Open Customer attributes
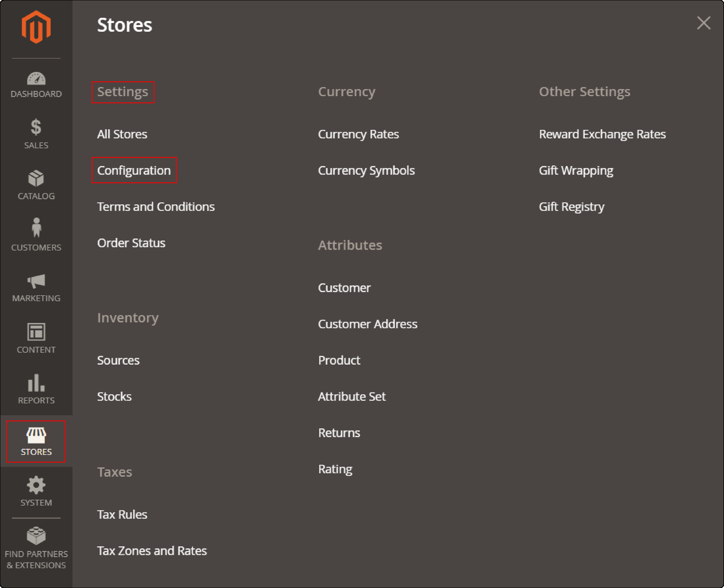Viewport: 724px width, 588px height. (x=344, y=288)
